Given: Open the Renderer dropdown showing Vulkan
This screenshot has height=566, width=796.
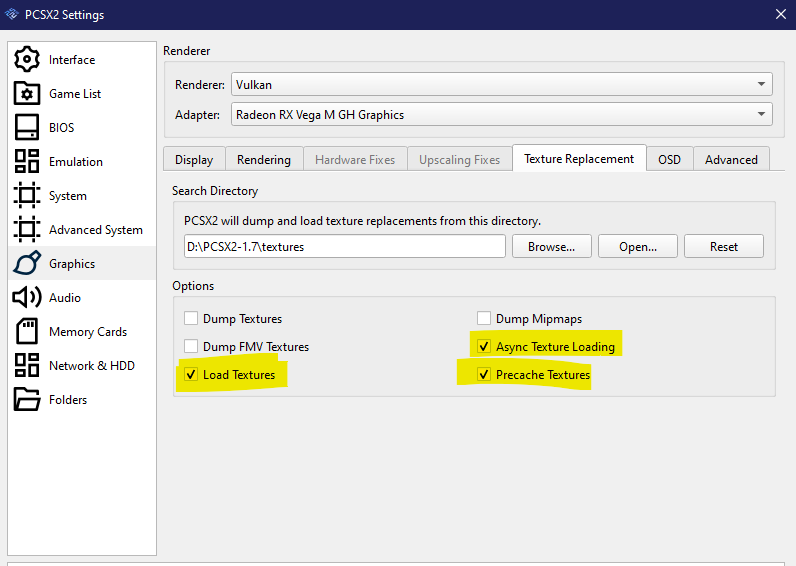Looking at the screenshot, I should (502, 84).
